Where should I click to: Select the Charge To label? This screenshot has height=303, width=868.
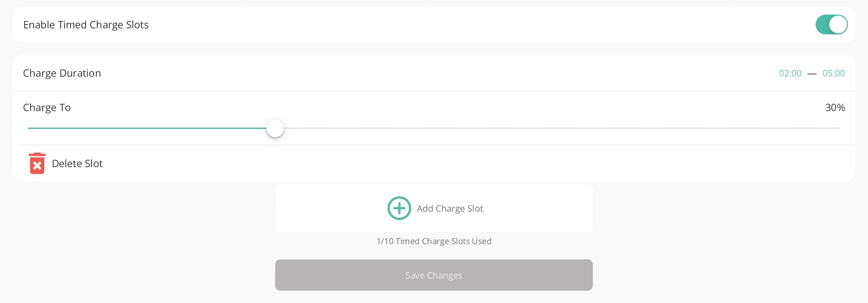pos(47,108)
